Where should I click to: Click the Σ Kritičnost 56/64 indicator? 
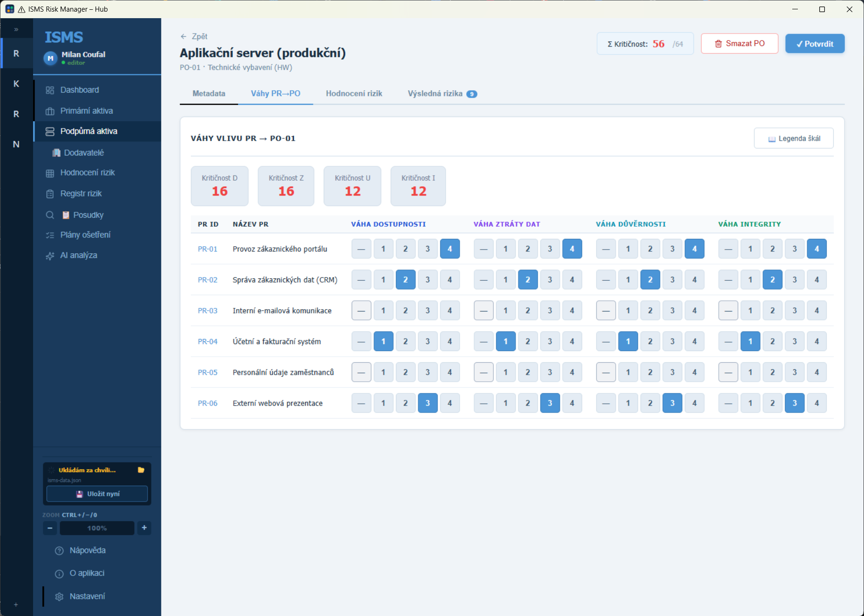tap(645, 44)
